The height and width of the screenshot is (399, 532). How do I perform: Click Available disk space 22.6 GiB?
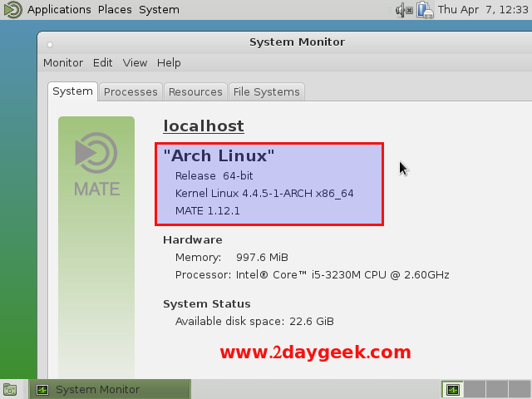[254, 322]
